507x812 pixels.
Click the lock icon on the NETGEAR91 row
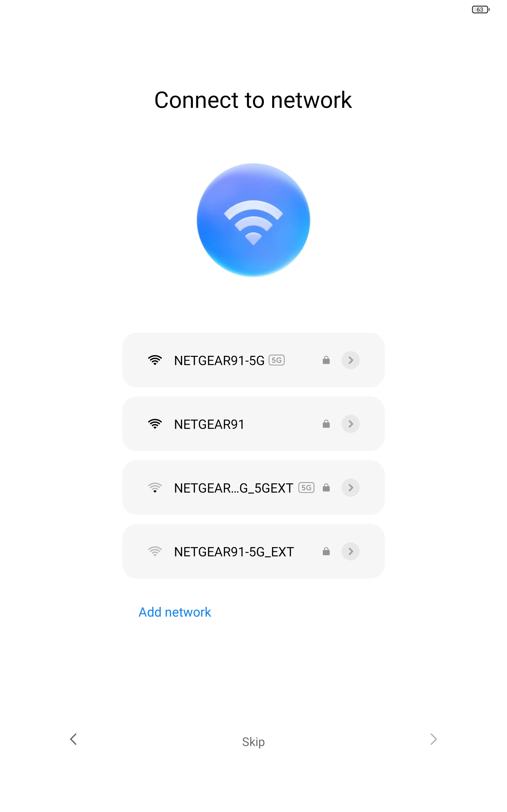tap(326, 424)
